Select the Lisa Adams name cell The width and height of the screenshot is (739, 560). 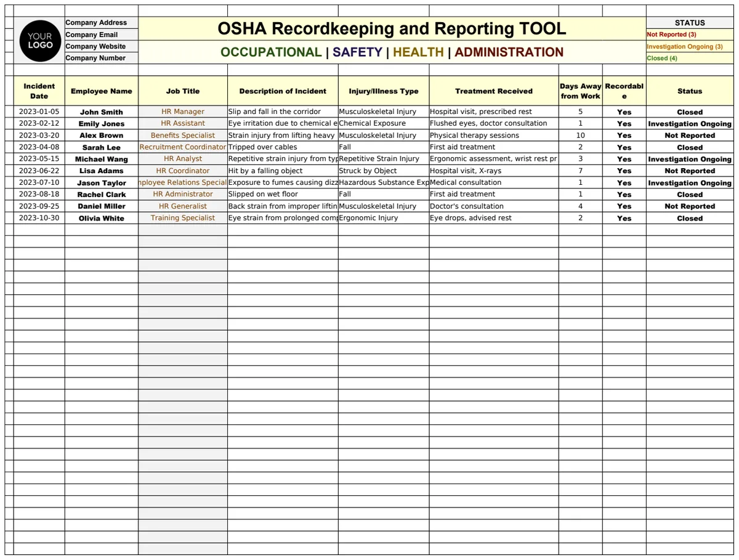point(102,171)
